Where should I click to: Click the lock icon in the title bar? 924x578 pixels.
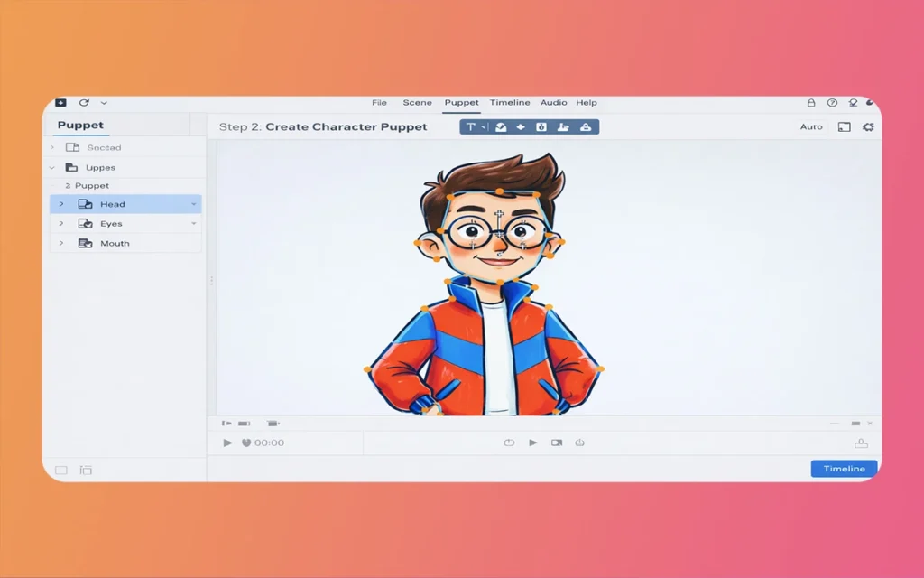[810, 103]
